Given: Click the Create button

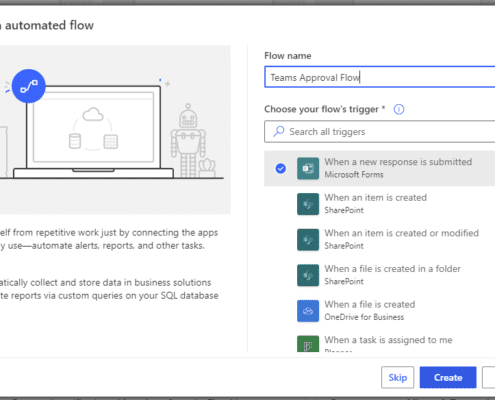Looking at the screenshot, I should point(448,377).
